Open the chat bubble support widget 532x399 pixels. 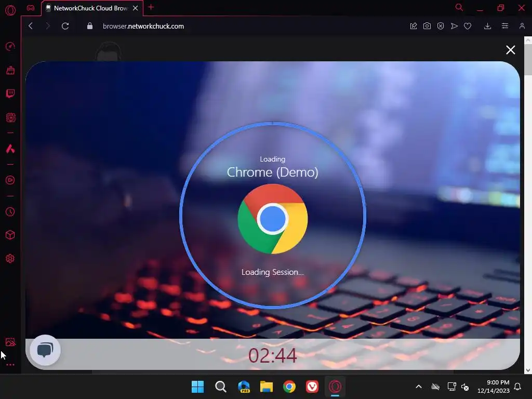(45, 350)
